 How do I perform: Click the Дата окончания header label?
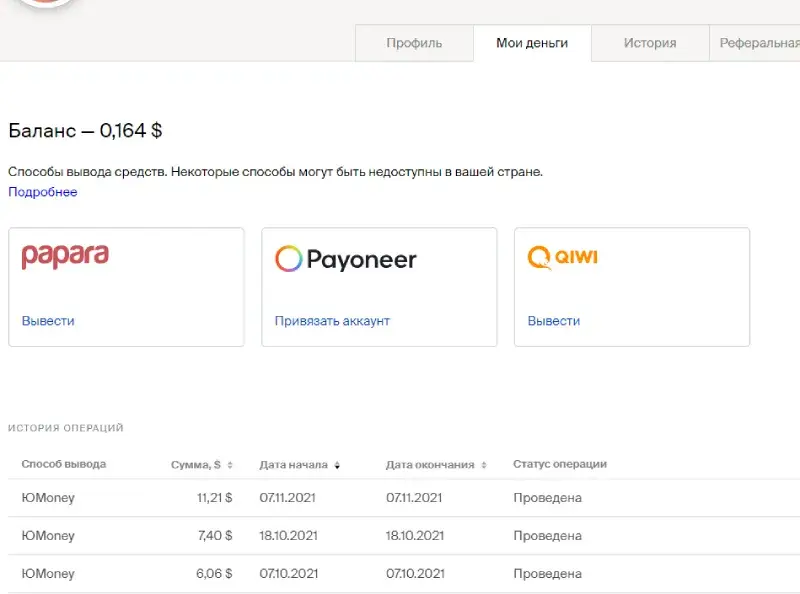(430, 465)
